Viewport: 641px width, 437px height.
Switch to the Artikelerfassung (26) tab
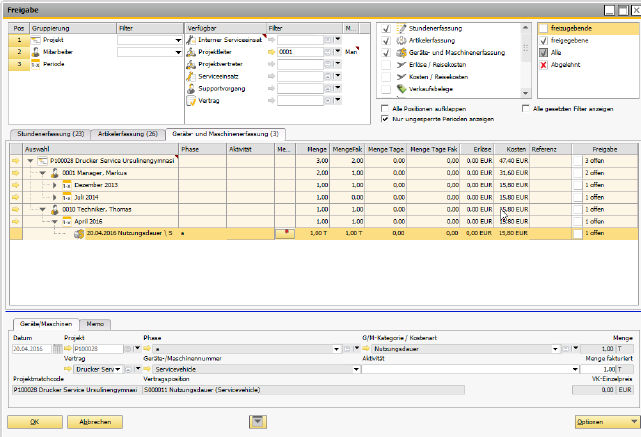coord(125,133)
